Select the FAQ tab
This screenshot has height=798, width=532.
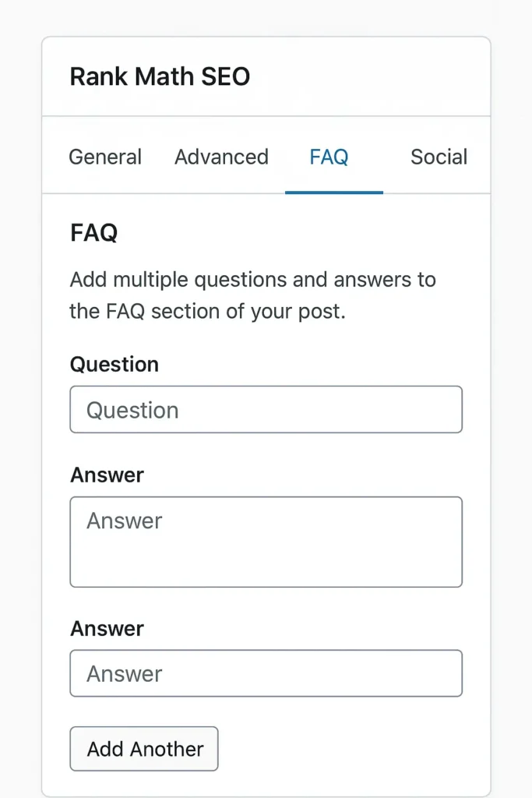pos(329,157)
